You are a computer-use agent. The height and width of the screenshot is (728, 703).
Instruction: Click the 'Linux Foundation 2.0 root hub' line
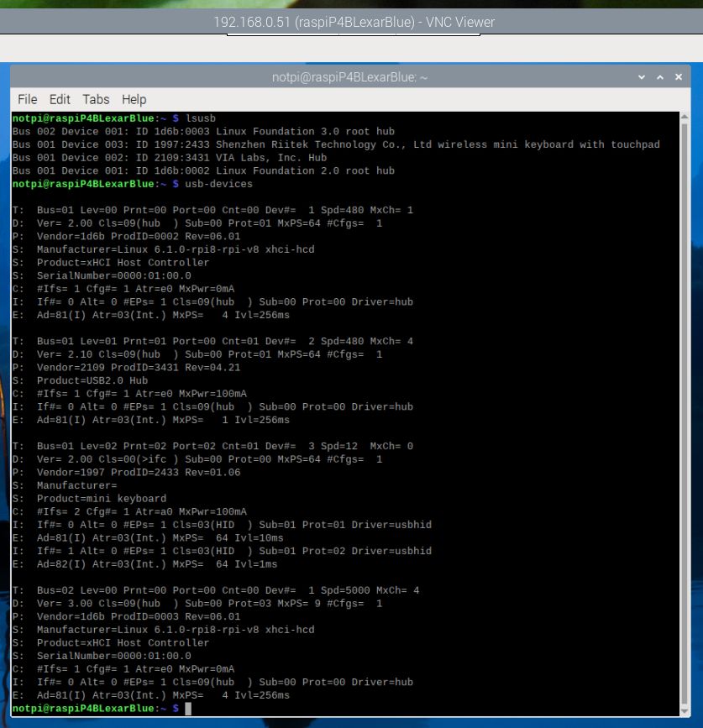[x=203, y=170]
